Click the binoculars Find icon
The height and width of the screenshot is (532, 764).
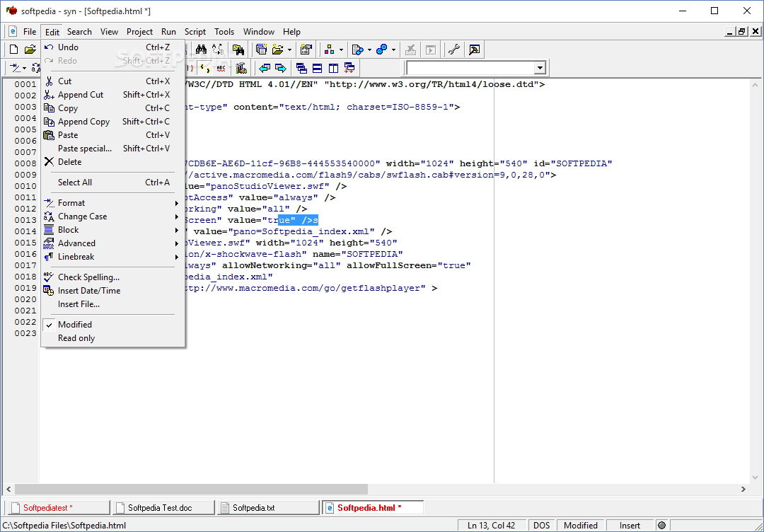click(201, 50)
